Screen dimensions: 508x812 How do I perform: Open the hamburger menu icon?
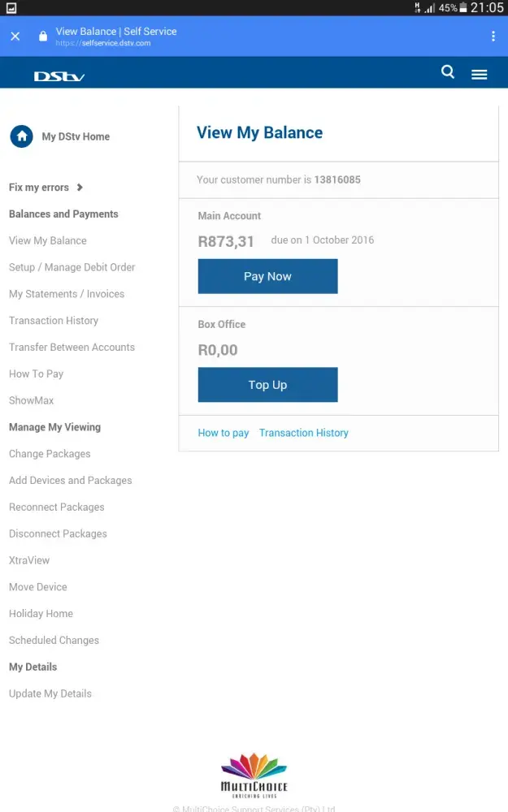tap(480, 74)
